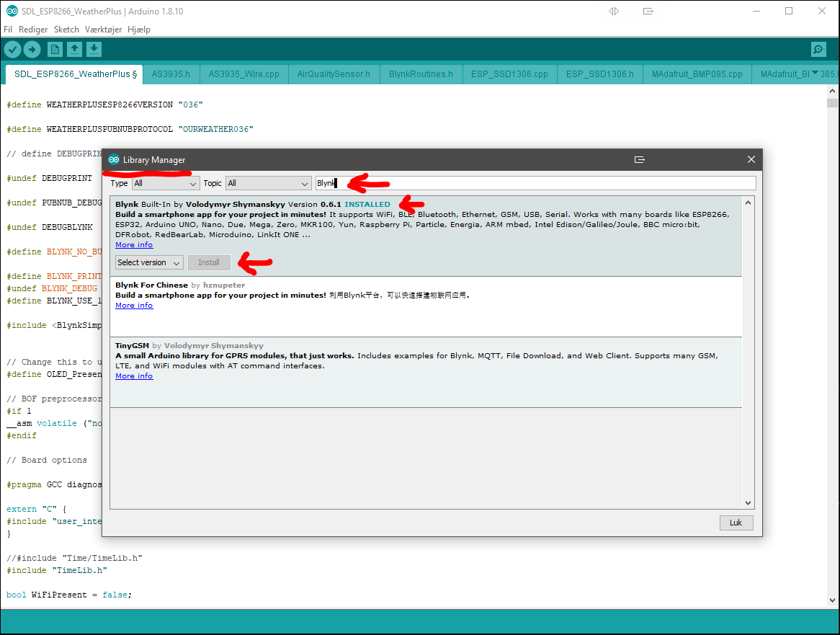Switch to the BlynkRoutines.h tab
Viewport: 840px width, 635px height.
pyautogui.click(x=421, y=74)
